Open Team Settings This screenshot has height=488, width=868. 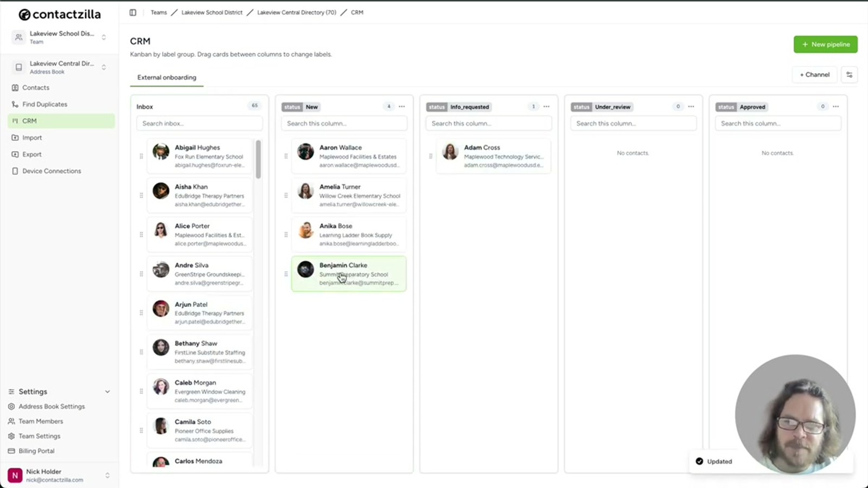coord(39,436)
